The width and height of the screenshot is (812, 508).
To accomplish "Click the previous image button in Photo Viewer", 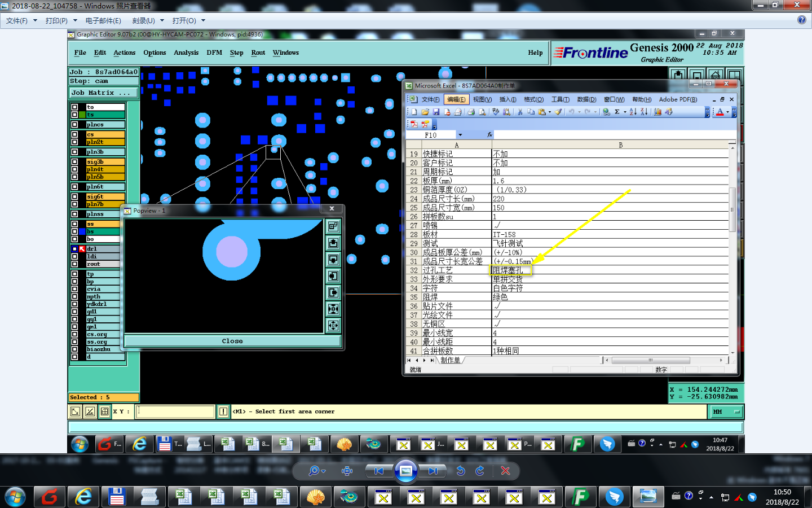I will (x=379, y=471).
